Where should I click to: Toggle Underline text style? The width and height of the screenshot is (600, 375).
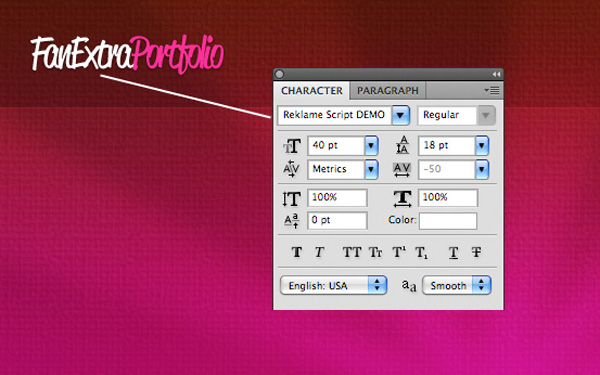(x=453, y=253)
